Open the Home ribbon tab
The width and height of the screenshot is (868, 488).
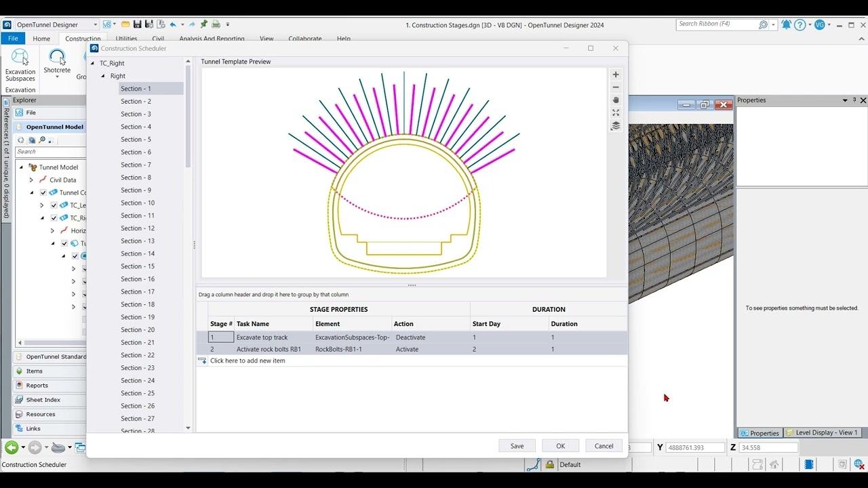41,39
